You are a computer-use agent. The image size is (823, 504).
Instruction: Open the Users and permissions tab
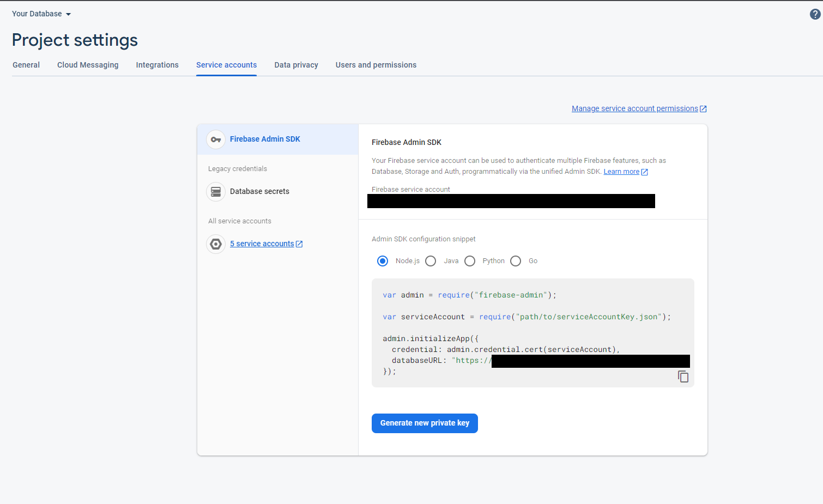[x=376, y=65]
